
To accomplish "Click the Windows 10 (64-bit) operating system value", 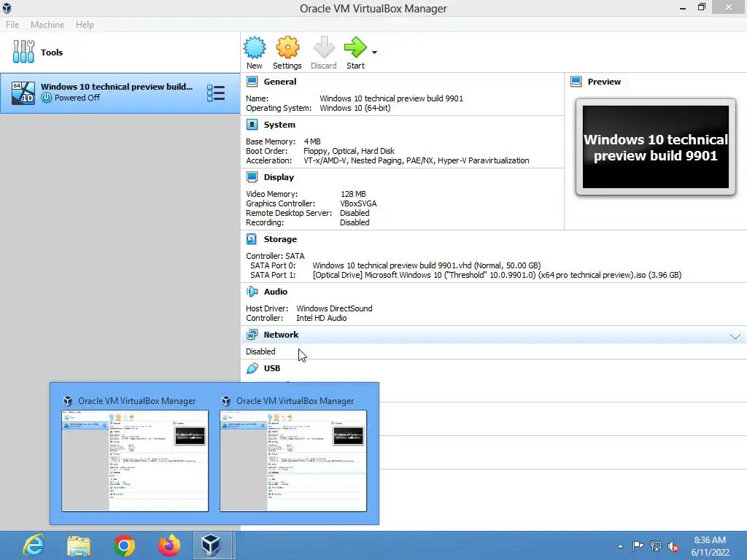I will pos(355,108).
